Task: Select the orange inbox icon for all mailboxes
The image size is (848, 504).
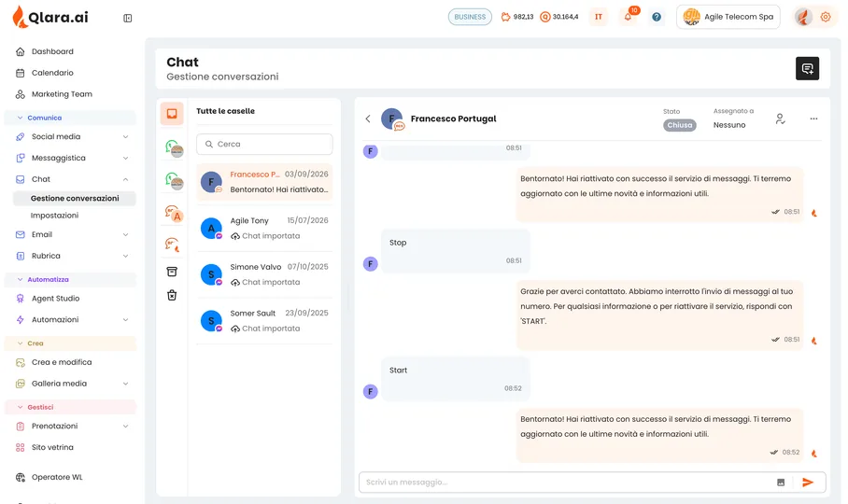Action: point(172,114)
